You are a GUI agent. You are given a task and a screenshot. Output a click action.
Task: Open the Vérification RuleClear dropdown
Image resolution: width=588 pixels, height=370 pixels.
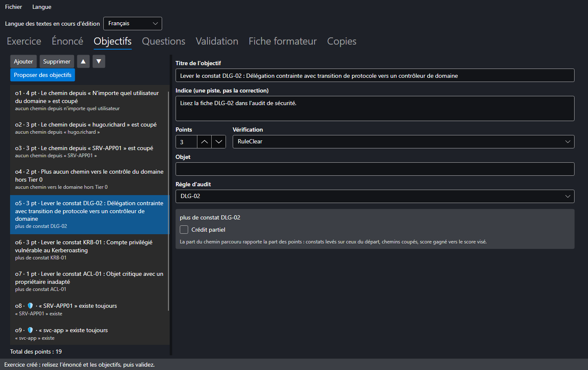point(403,142)
